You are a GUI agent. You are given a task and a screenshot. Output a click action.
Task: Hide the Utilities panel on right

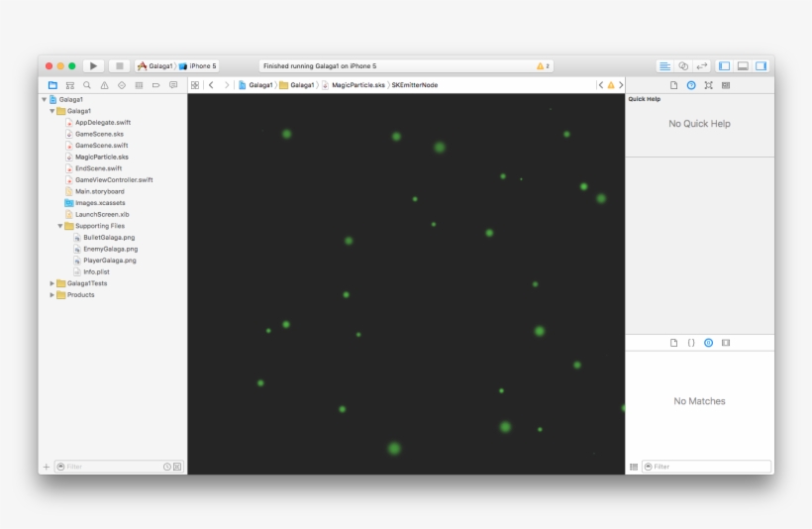point(761,65)
